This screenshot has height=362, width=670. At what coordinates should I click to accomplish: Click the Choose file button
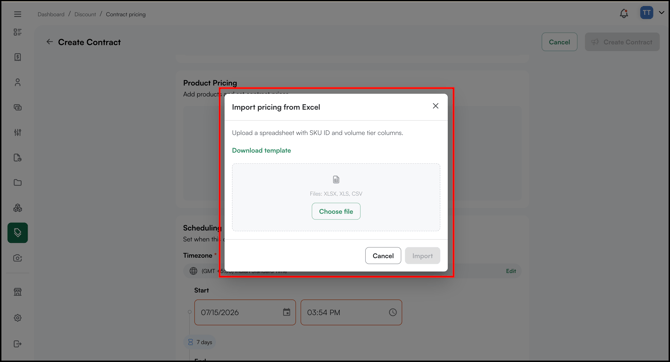click(x=336, y=212)
